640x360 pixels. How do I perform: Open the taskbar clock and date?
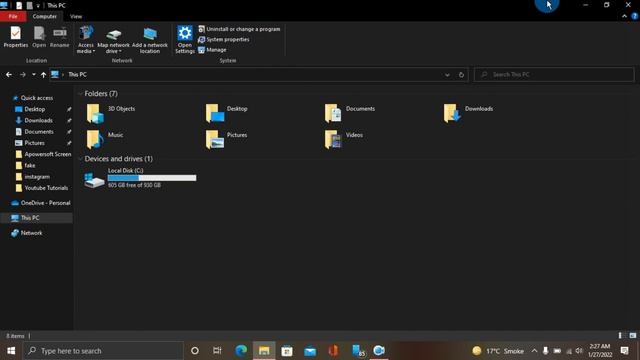click(x=599, y=351)
